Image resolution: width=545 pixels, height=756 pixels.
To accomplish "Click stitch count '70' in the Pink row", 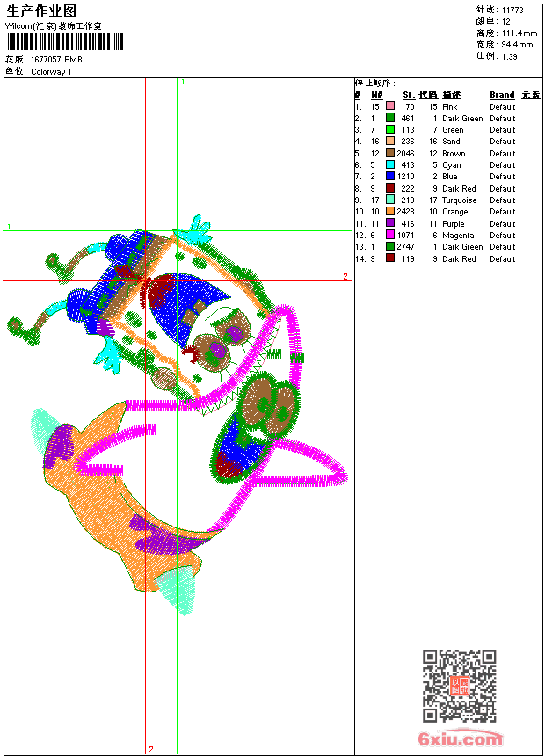I will pos(410,106).
